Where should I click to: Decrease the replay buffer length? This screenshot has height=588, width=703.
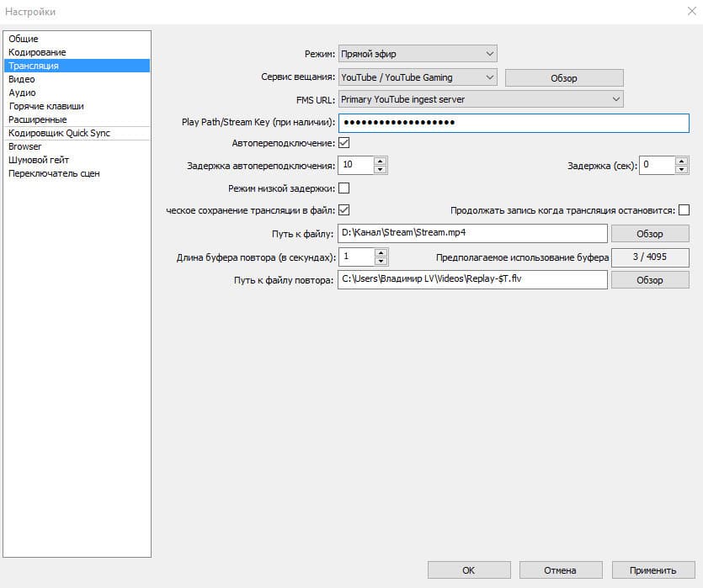tap(381, 262)
